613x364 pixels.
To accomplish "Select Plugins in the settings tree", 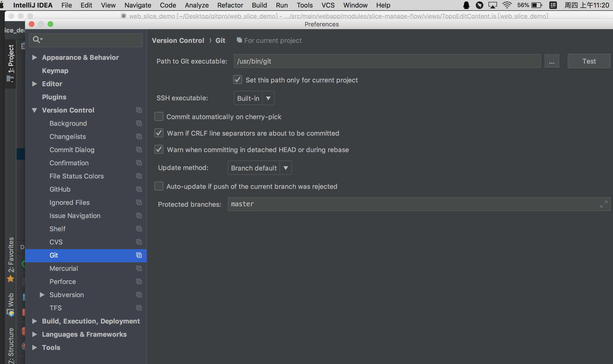I will 54,97.
